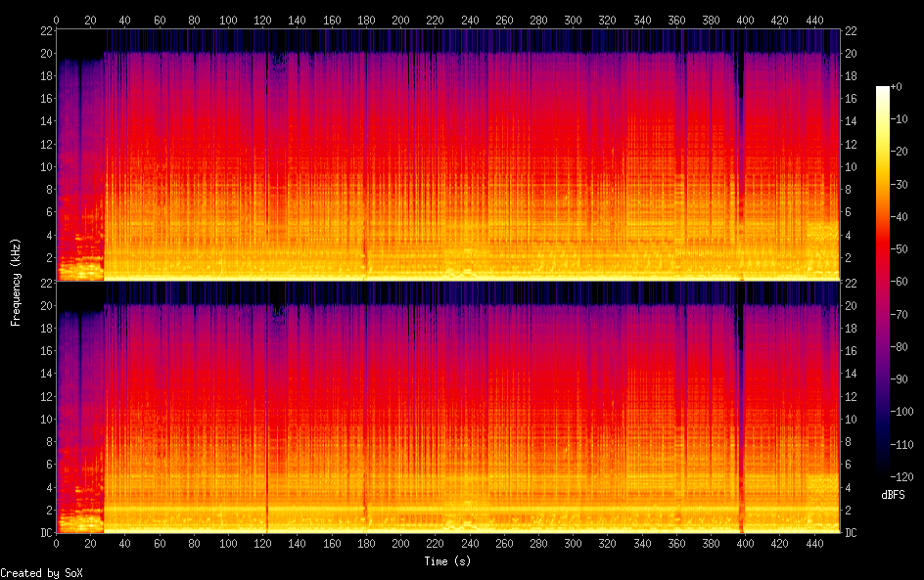Click the "Time (s)" axis label

pyautogui.click(x=449, y=561)
